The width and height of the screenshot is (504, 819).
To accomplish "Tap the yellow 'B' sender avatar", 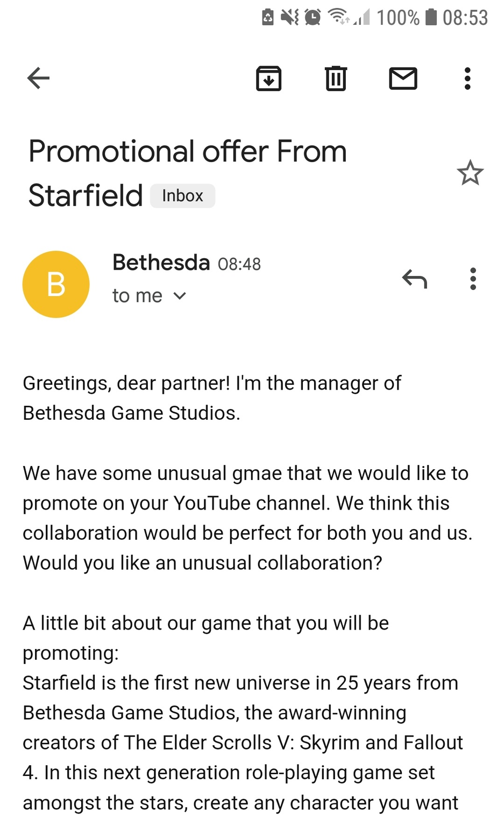I will pyautogui.click(x=56, y=284).
